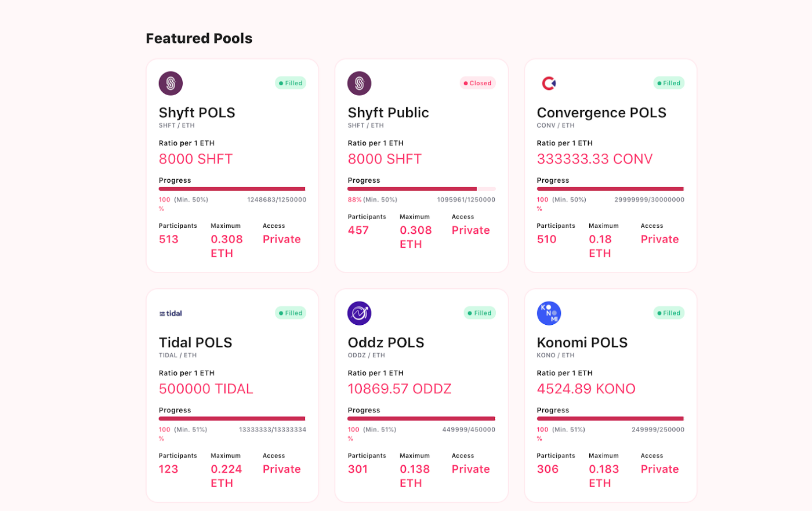Screen dimensions: 812x511
Task: Click the Shyft POLS pool logo icon
Action: click(x=171, y=84)
